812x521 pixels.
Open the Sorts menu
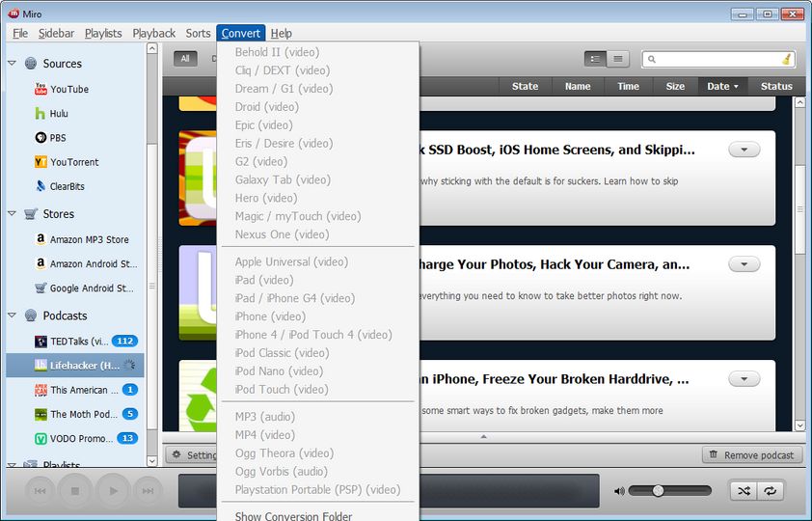pyautogui.click(x=198, y=33)
